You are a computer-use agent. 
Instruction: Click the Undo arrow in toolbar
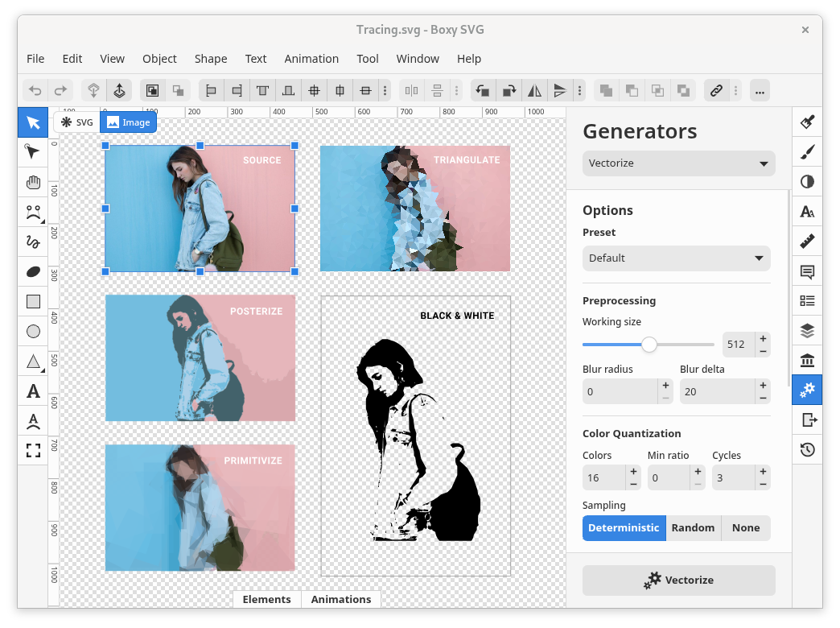click(x=35, y=91)
